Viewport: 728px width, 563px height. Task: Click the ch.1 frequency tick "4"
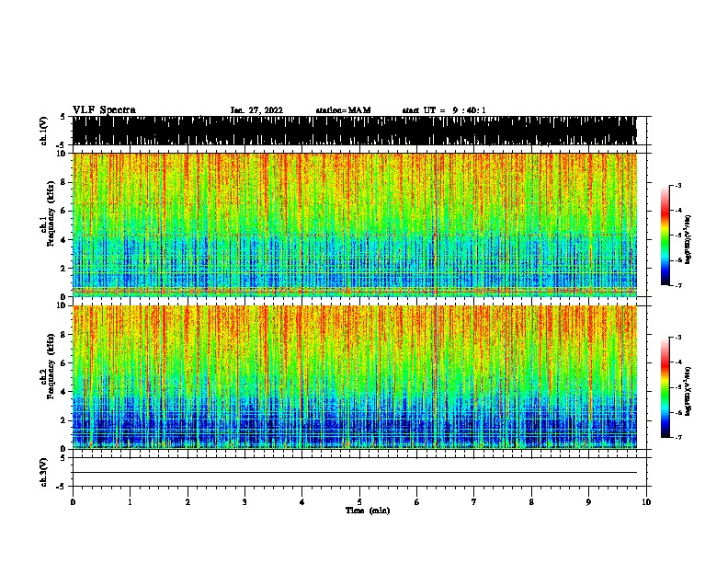(x=64, y=240)
